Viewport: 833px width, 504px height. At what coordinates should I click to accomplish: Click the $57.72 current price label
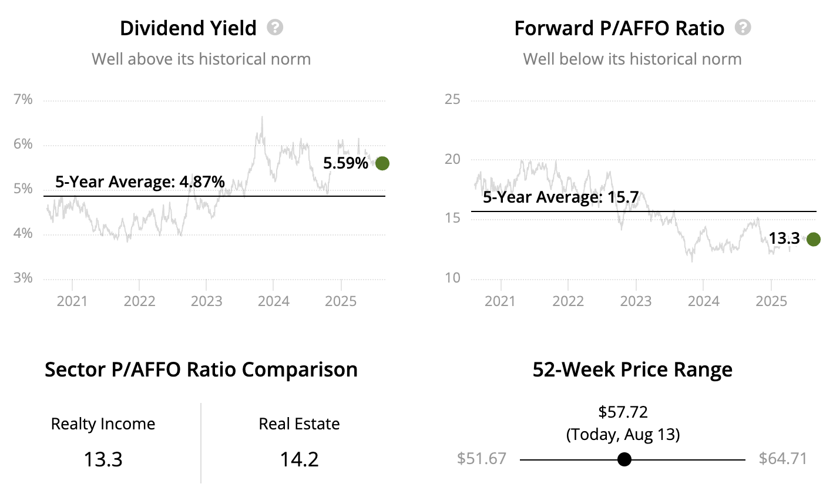623,412
